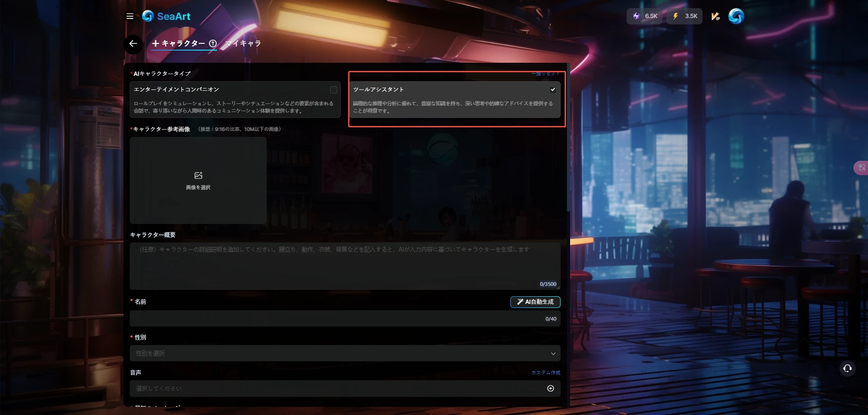Expand the 性別を選択 dropdown
The image size is (868, 415).
pos(344,353)
